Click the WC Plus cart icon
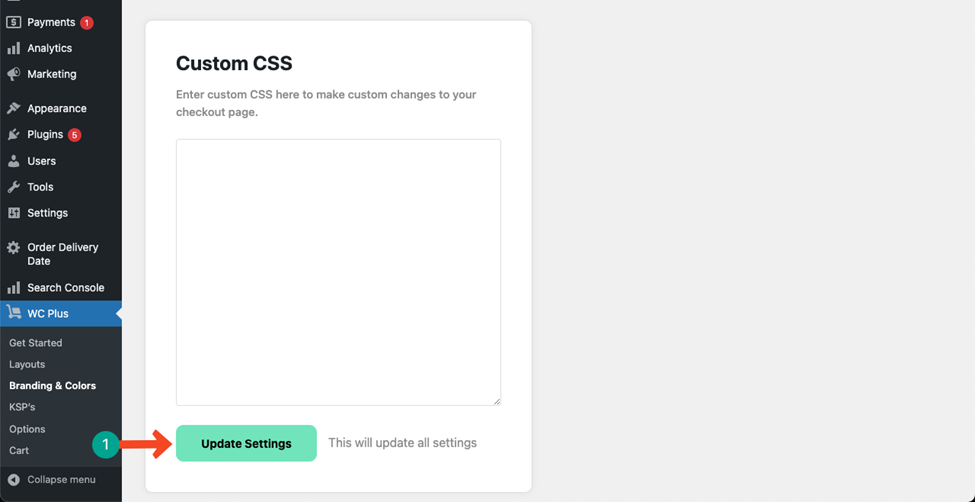Image resolution: width=975 pixels, height=502 pixels. coord(13,313)
